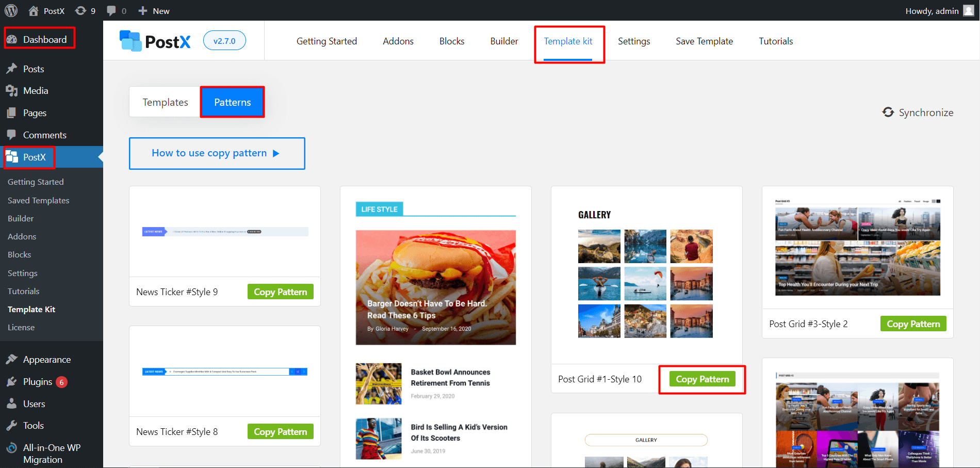
Task: Expand the New content menu in admin bar
Action: 154,11
